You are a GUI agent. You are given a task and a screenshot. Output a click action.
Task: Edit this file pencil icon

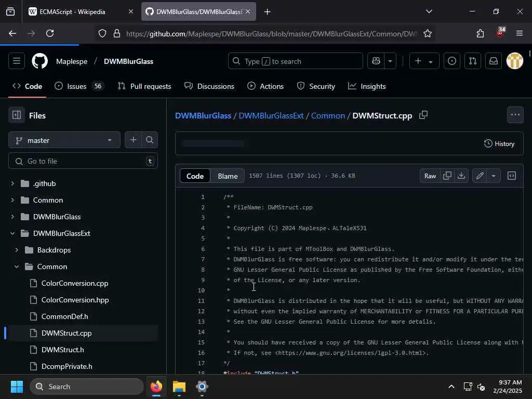(480, 176)
